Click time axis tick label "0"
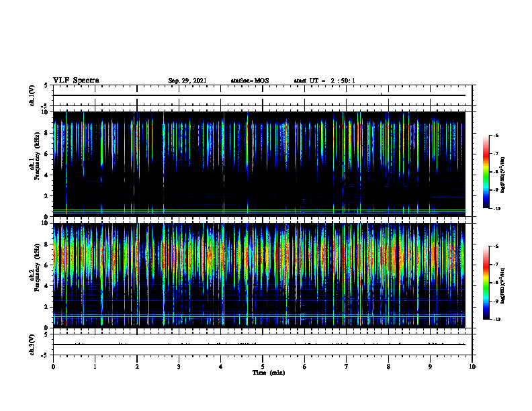This screenshot has height=411, width=532. pyautogui.click(x=53, y=367)
